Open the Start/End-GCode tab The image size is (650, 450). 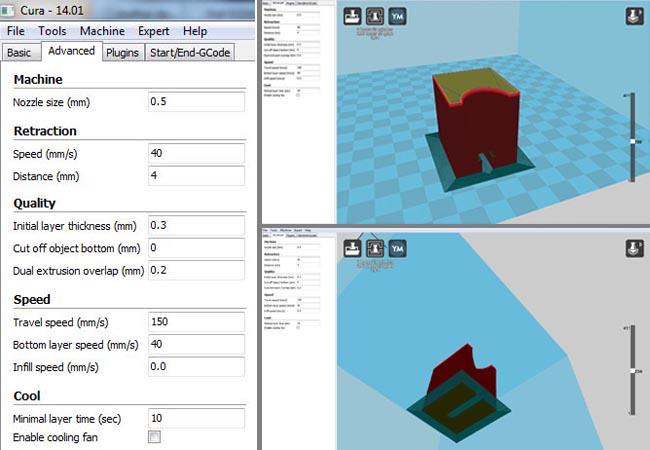190,53
